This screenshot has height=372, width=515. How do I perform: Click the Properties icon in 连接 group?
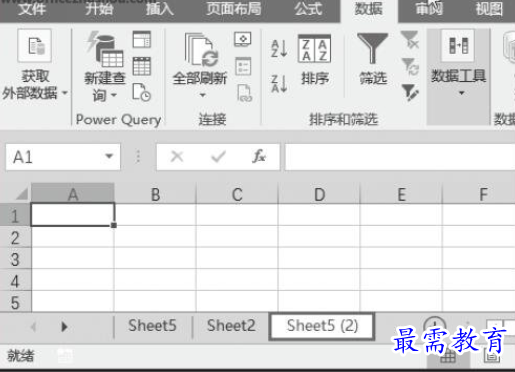coord(243,66)
